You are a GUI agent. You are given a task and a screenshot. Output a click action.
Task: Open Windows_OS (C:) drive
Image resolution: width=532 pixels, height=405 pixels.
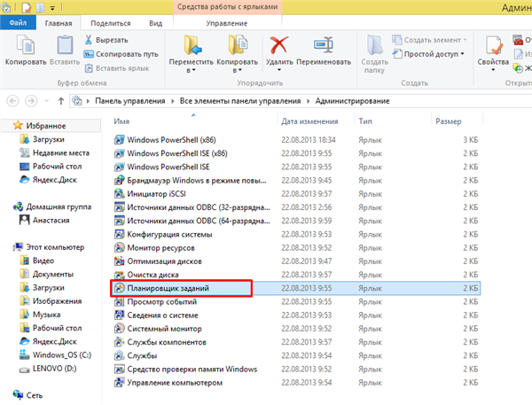pos(62,355)
